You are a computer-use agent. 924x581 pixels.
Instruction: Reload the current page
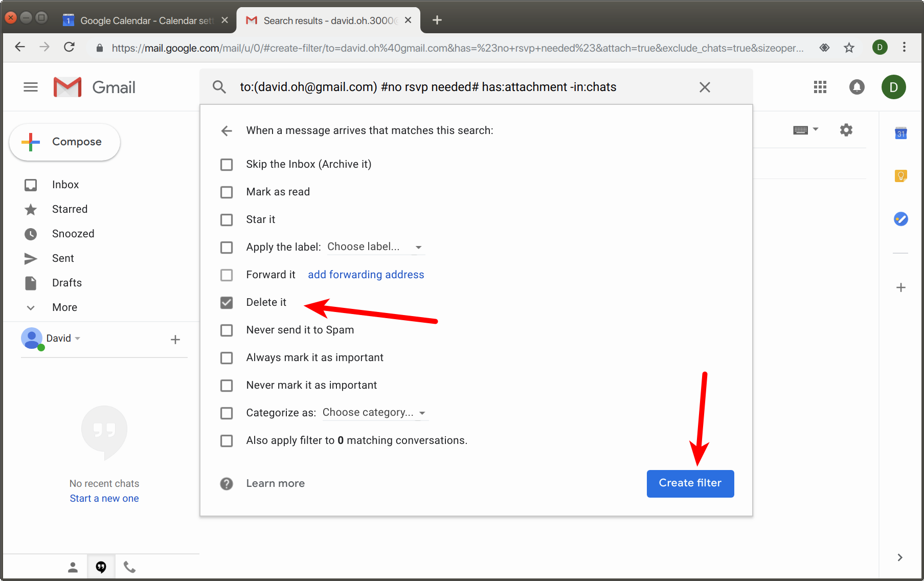(x=69, y=47)
